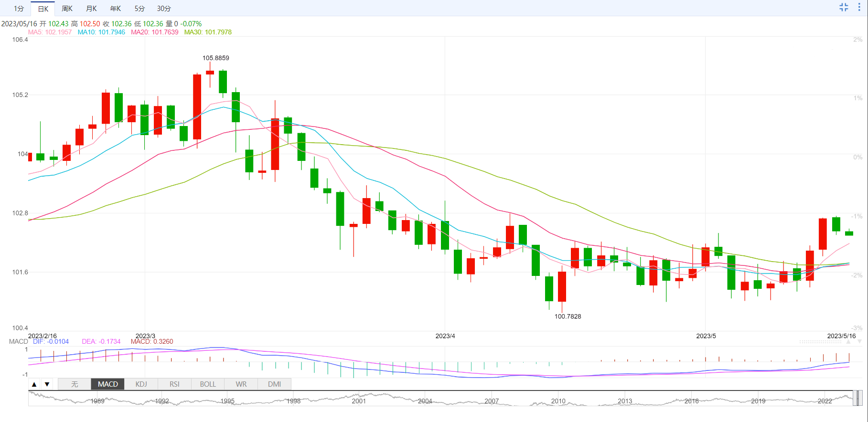Switch indicator to RSI

175,384
